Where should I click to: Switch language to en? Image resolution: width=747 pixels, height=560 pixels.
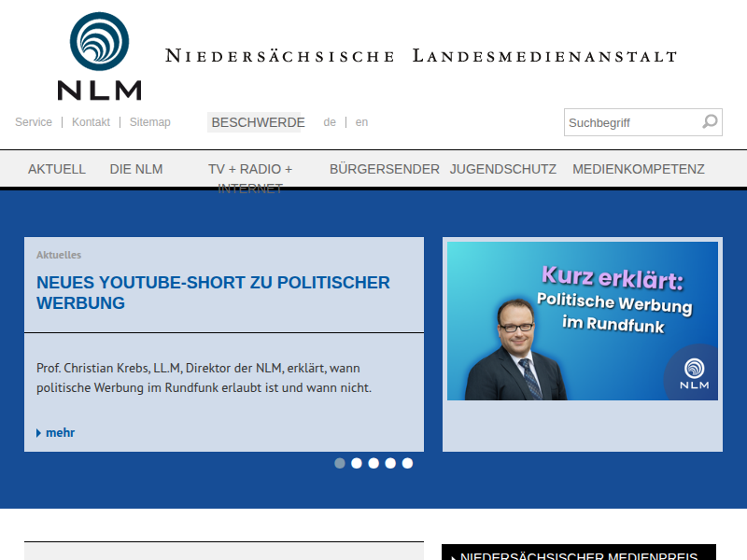(x=361, y=122)
